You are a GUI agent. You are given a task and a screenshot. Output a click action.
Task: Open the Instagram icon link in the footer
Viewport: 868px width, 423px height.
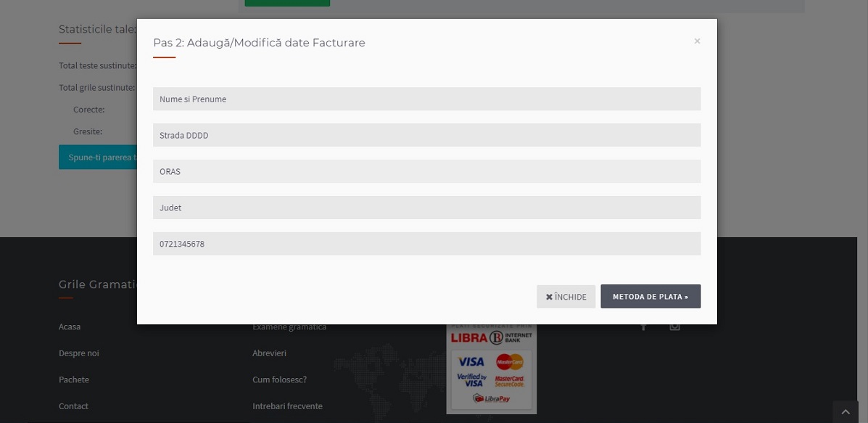tap(674, 327)
